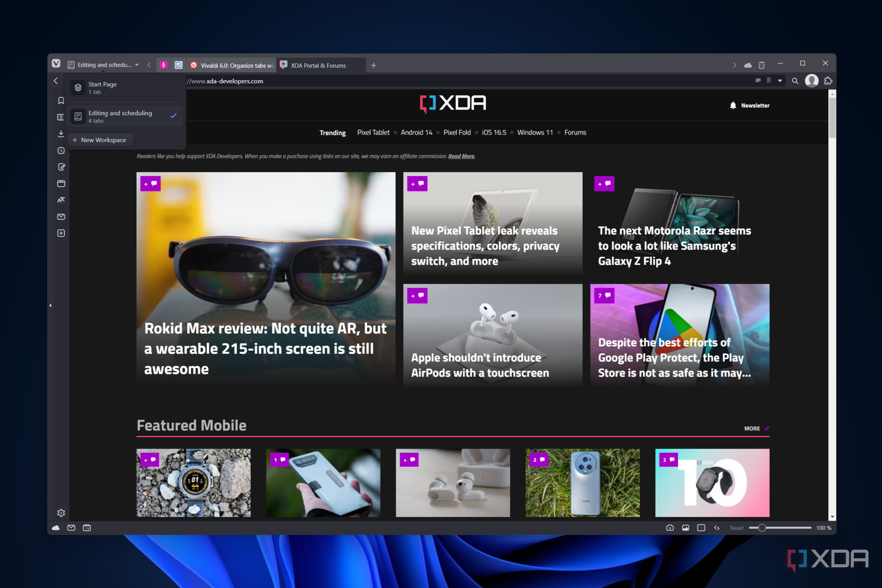Viewport: 882px width, 588px height.
Task: Open mail from the status bar icon
Action: coord(71,528)
